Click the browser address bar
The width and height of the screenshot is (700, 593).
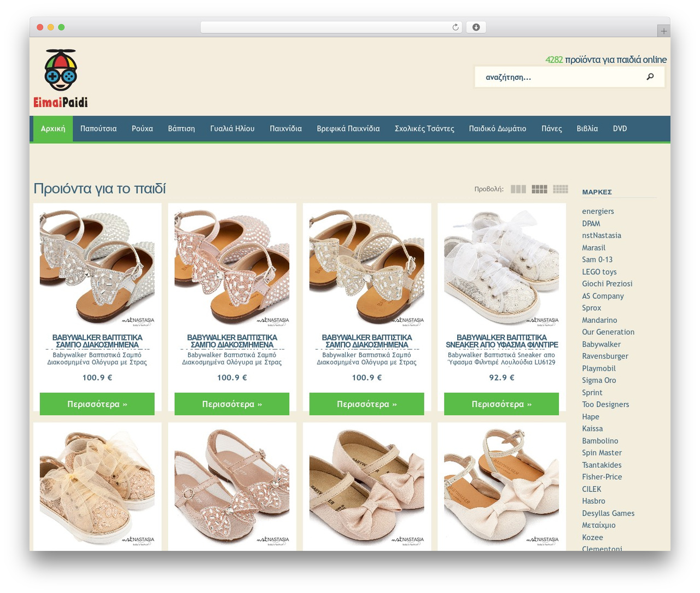[331, 27]
